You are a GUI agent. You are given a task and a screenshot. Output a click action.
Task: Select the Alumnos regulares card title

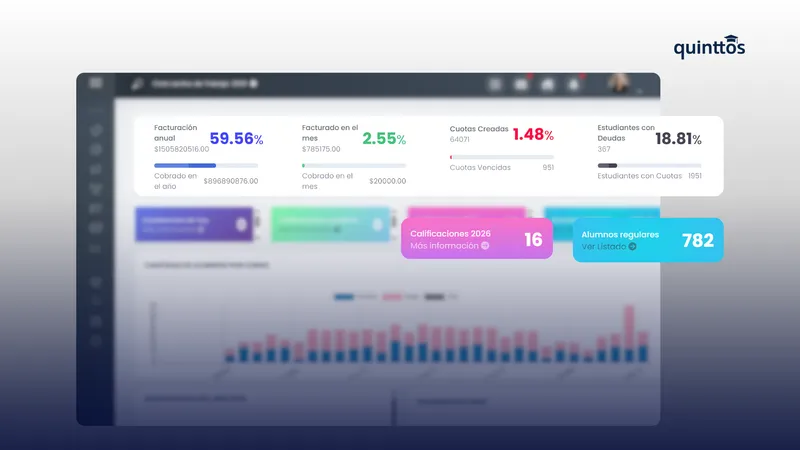pos(620,235)
